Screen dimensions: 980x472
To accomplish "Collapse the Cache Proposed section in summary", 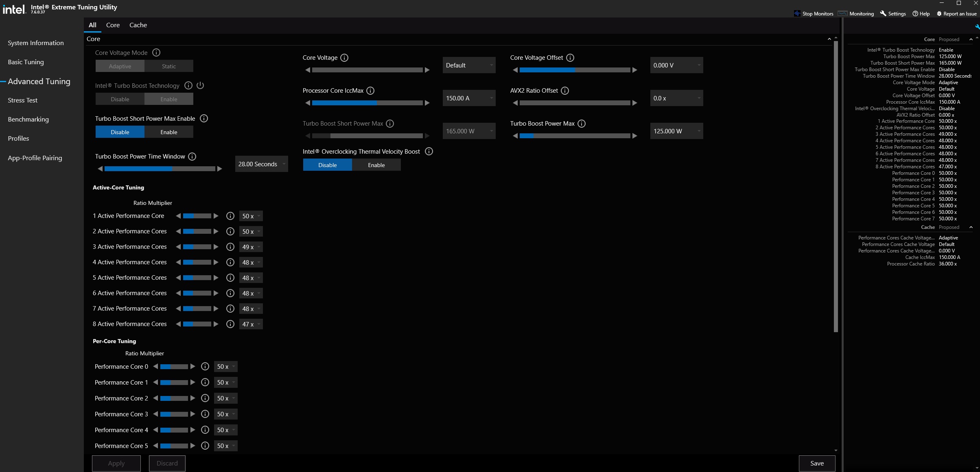I will click(971, 227).
